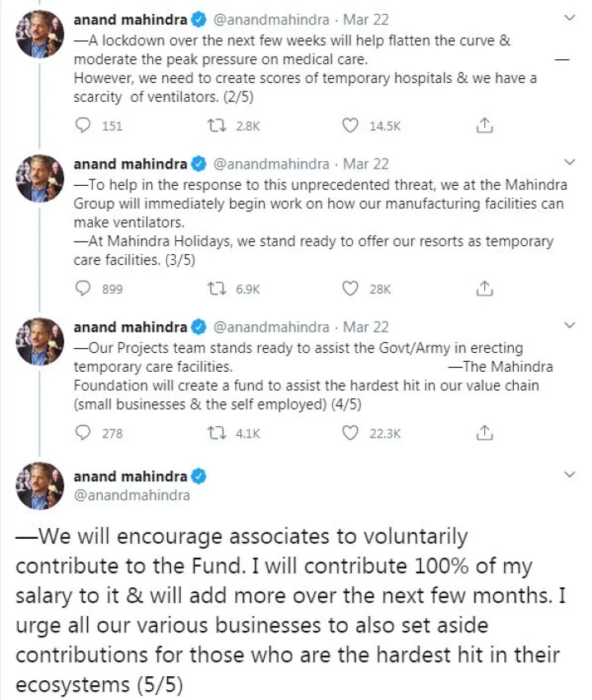
Task: Reply to the (2/5) lockdown tweet
Action: point(83,125)
